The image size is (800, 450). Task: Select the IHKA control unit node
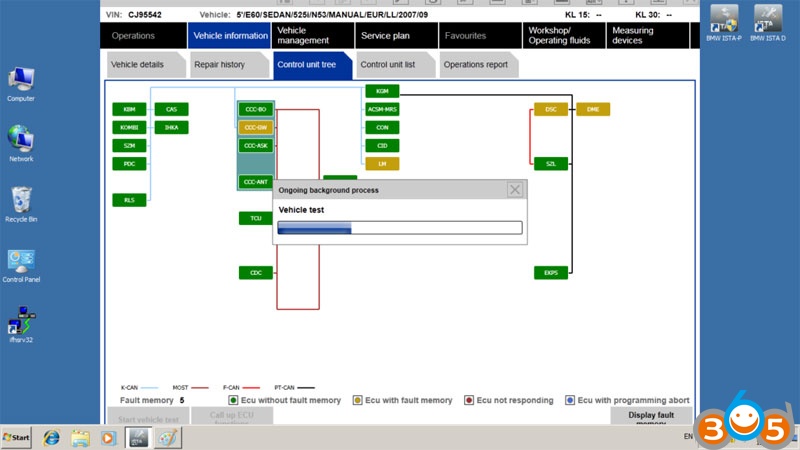171,128
